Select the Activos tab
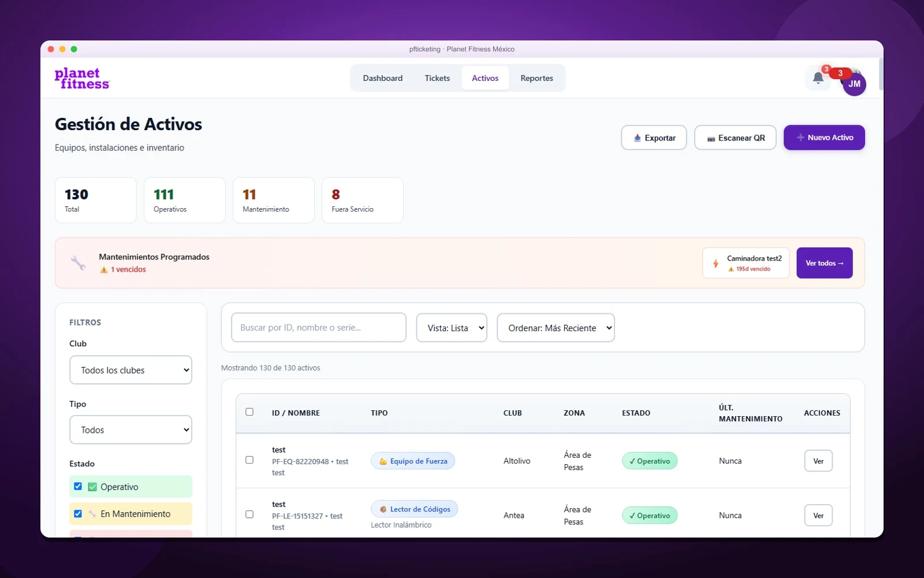 tap(485, 78)
